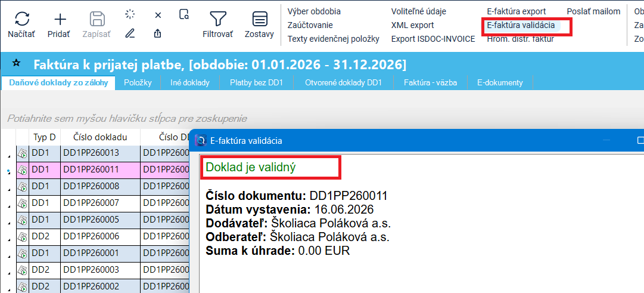This screenshot has height=293, width=644.
Task: Expand row DD1PP260002 with its triangle
Action: click(x=8, y=288)
